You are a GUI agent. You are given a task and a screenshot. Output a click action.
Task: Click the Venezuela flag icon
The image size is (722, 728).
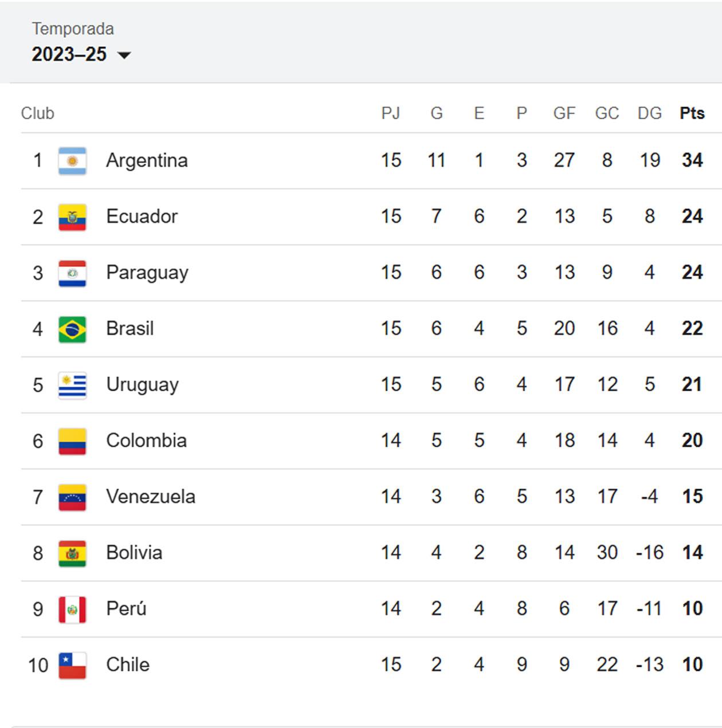click(x=71, y=497)
